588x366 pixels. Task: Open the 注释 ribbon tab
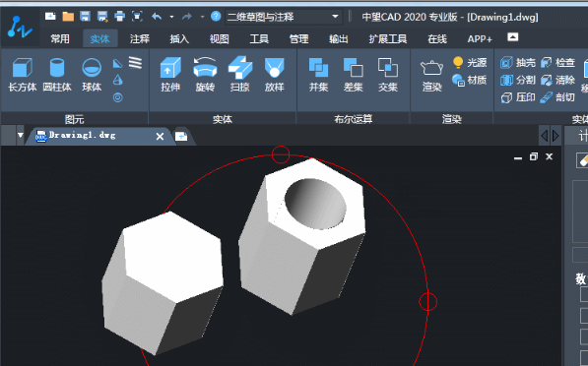(140, 38)
